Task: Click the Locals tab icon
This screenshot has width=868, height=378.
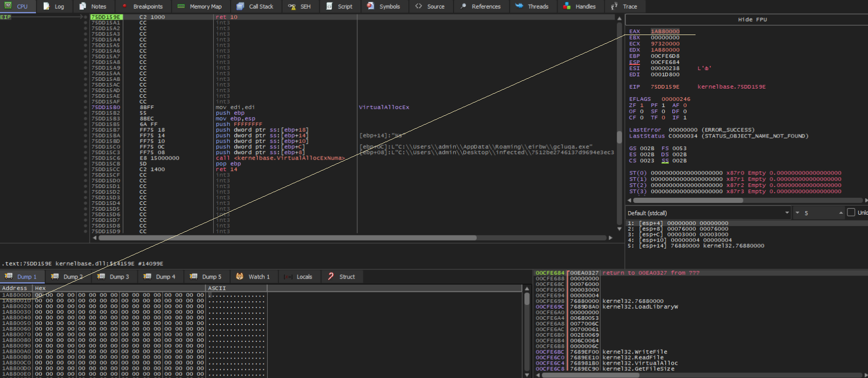Action: [x=288, y=277]
